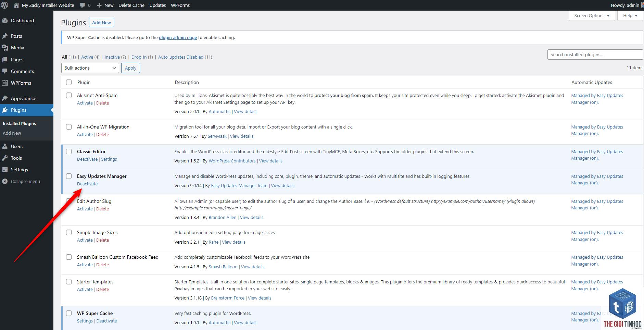This screenshot has height=330, width=644.
Task: Click the Tools wrench icon
Action: click(5, 158)
